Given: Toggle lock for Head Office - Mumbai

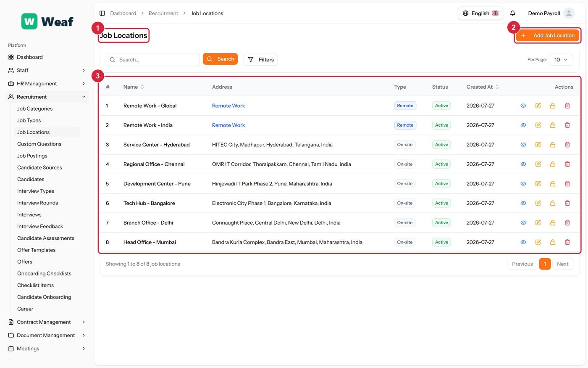Looking at the screenshot, I should (x=553, y=242).
